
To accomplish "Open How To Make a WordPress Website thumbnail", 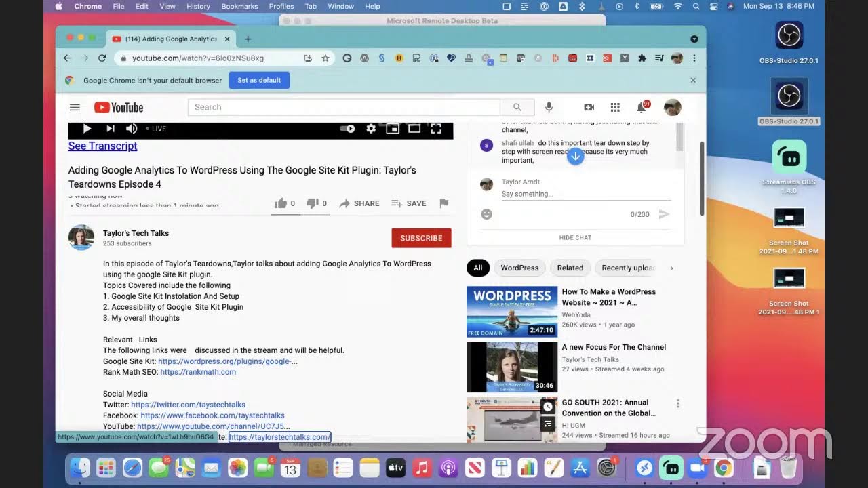I will [512, 312].
